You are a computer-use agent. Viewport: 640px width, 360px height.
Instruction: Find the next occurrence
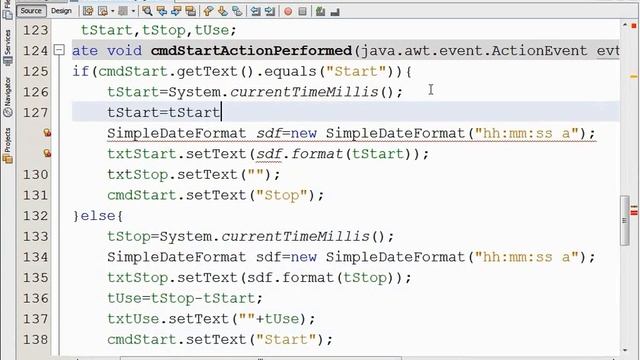[x=176, y=11]
